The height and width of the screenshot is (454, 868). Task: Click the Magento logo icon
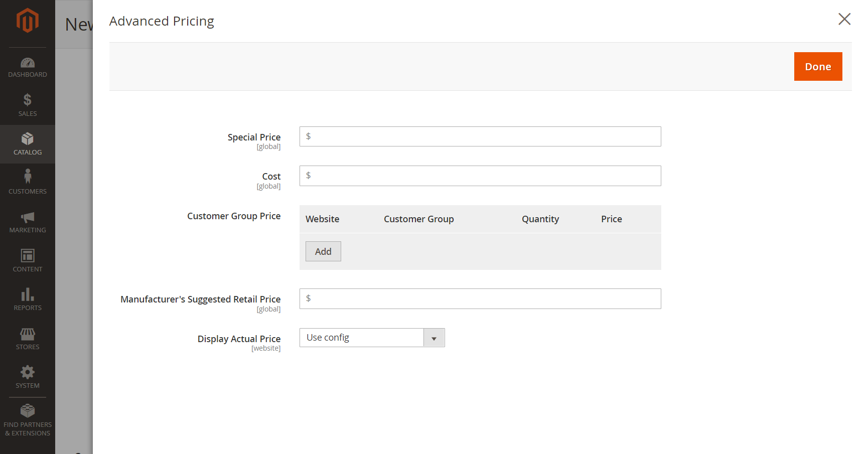click(x=28, y=21)
